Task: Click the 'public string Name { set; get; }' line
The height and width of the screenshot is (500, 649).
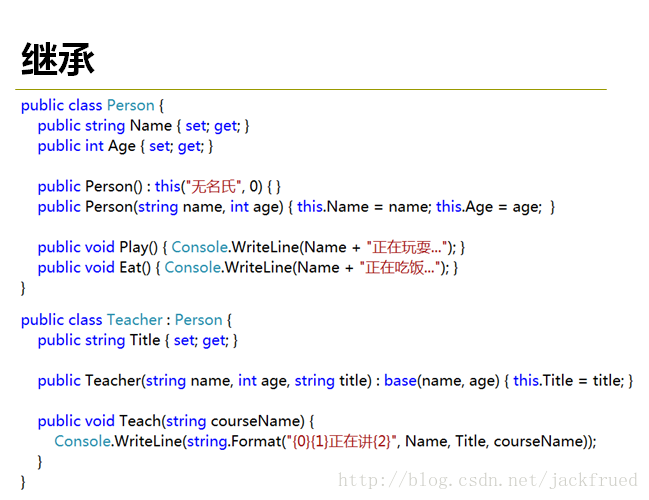Action: 144,126
